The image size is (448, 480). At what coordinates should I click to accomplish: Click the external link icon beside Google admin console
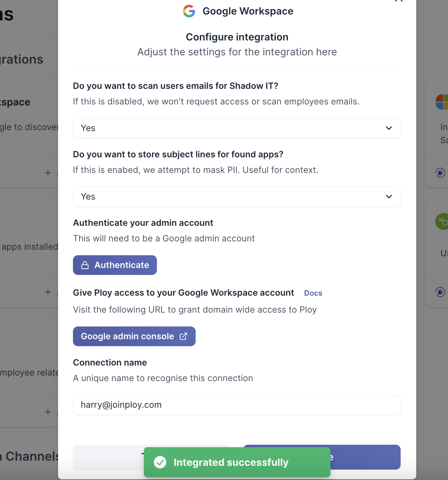184,336
